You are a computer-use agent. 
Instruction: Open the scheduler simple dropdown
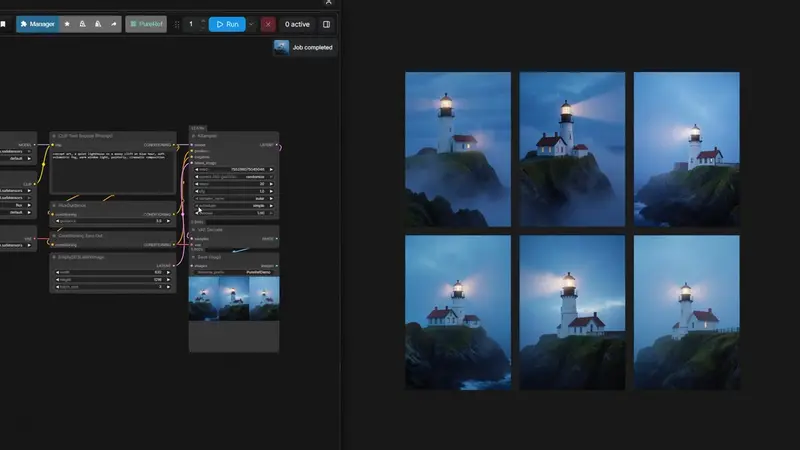[x=234, y=206]
